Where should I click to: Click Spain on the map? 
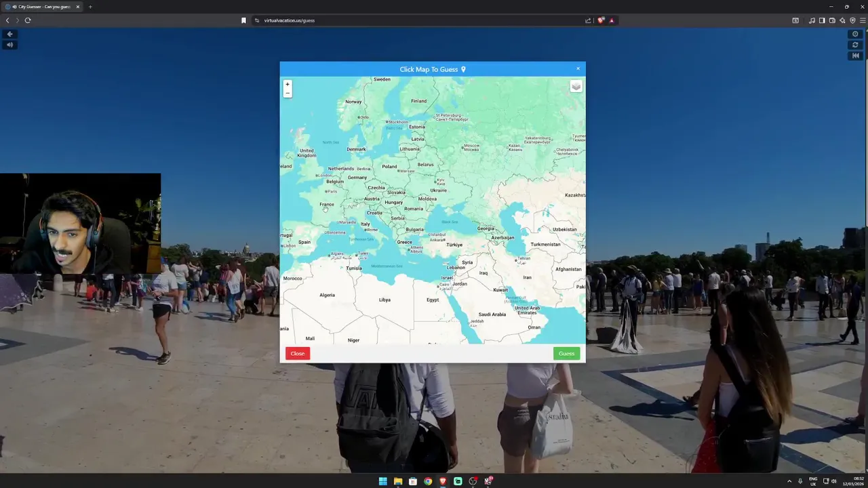click(304, 242)
